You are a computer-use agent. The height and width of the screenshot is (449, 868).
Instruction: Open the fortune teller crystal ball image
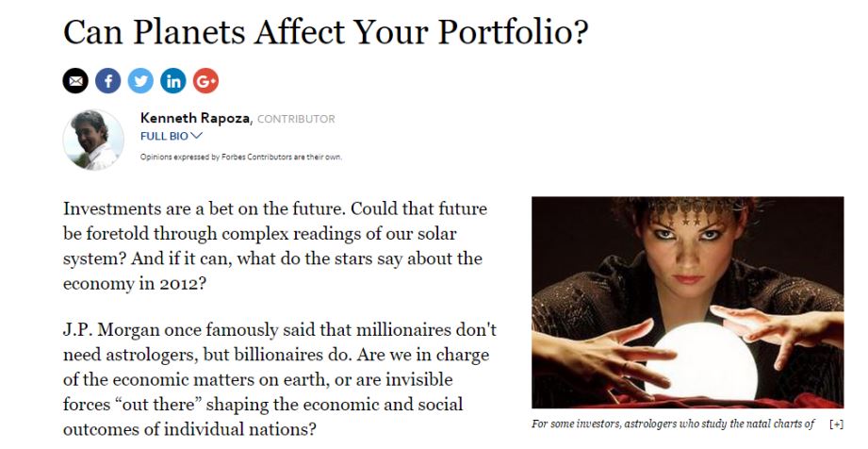(x=688, y=302)
